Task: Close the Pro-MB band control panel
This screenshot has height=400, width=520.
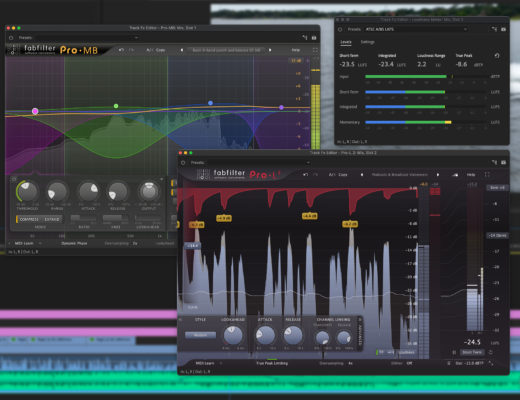Action: (162, 179)
